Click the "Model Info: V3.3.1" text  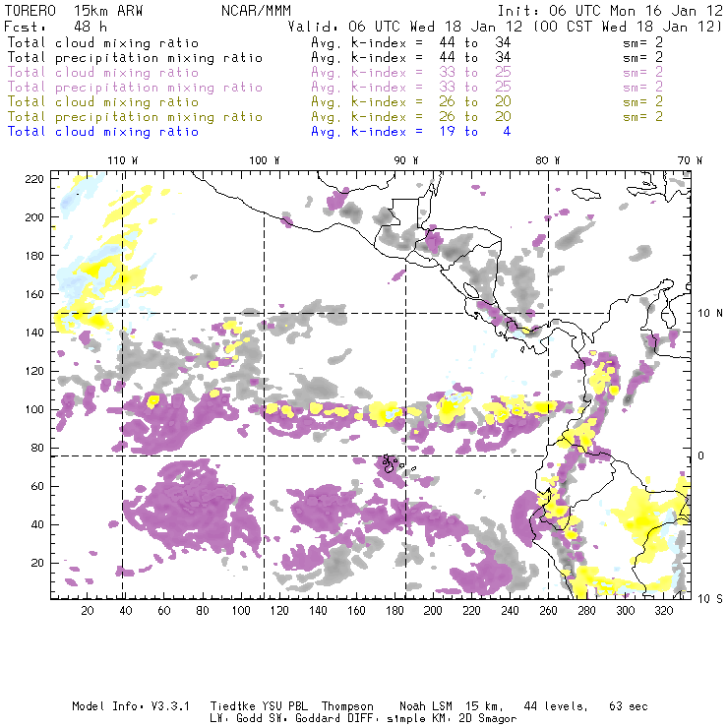tap(131, 706)
